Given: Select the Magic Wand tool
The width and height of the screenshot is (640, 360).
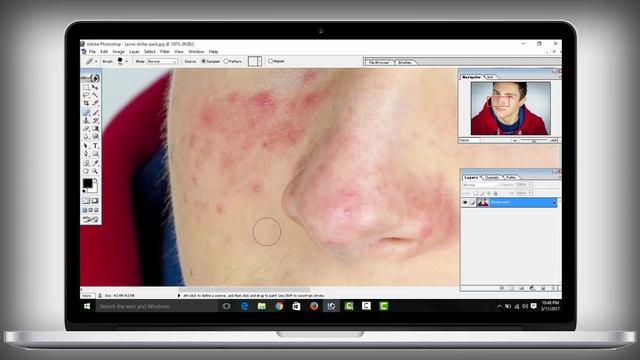Looking at the screenshot, I should click(95, 94).
